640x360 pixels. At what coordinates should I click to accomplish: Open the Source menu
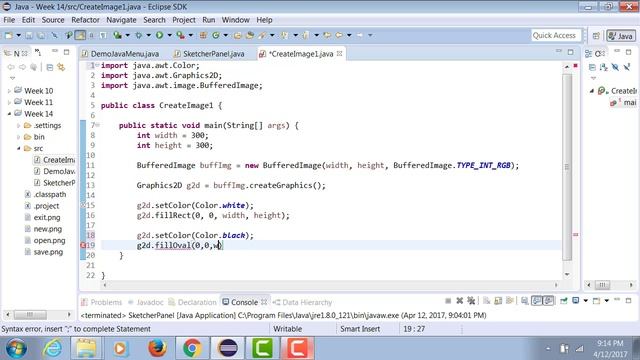pyautogui.click(x=53, y=20)
